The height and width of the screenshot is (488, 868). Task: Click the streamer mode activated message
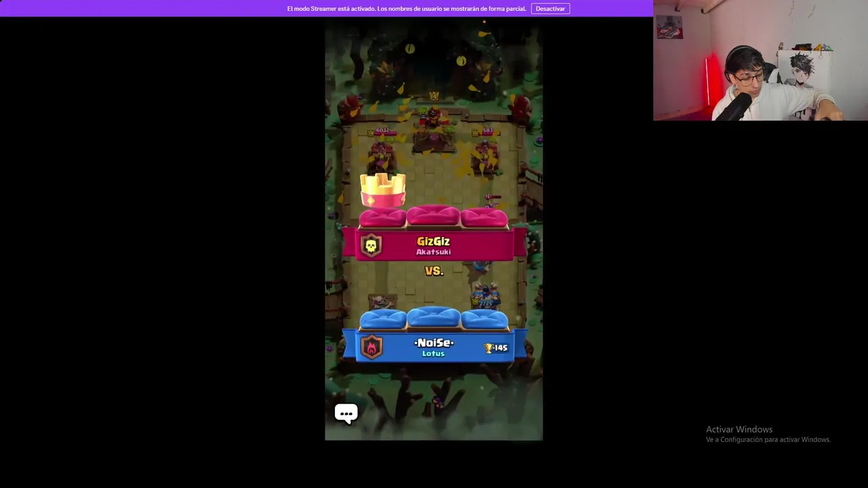[x=406, y=9]
